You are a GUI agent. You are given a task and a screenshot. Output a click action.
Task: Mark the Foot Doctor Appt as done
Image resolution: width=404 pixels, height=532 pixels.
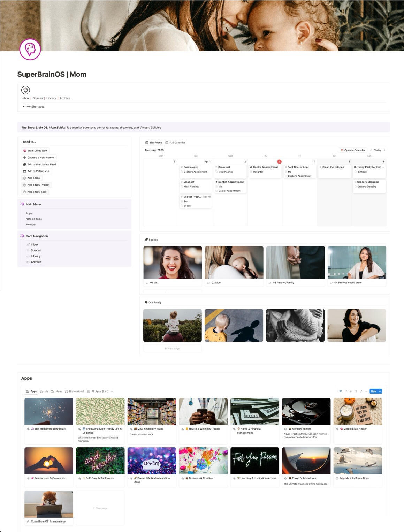[x=286, y=167]
